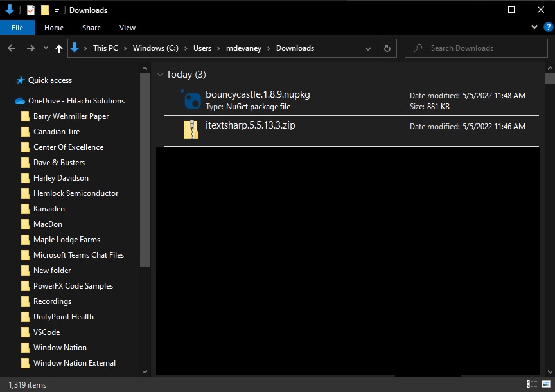Click the New folder icon in title bar
Screen dimensions: 555x392
tap(44, 10)
